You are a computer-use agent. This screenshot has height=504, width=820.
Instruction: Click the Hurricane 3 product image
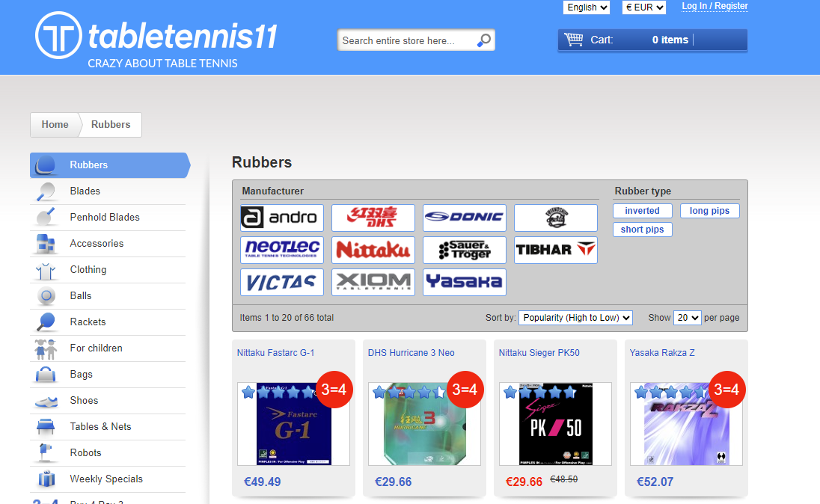pos(424,424)
